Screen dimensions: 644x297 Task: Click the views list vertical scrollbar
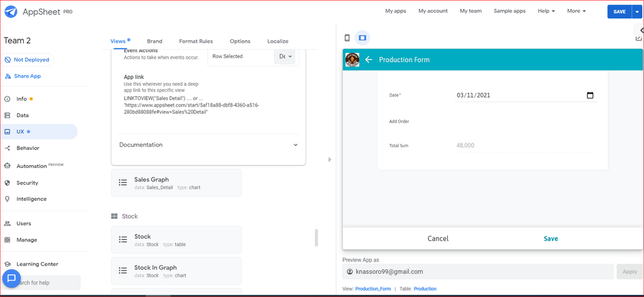pos(316,238)
